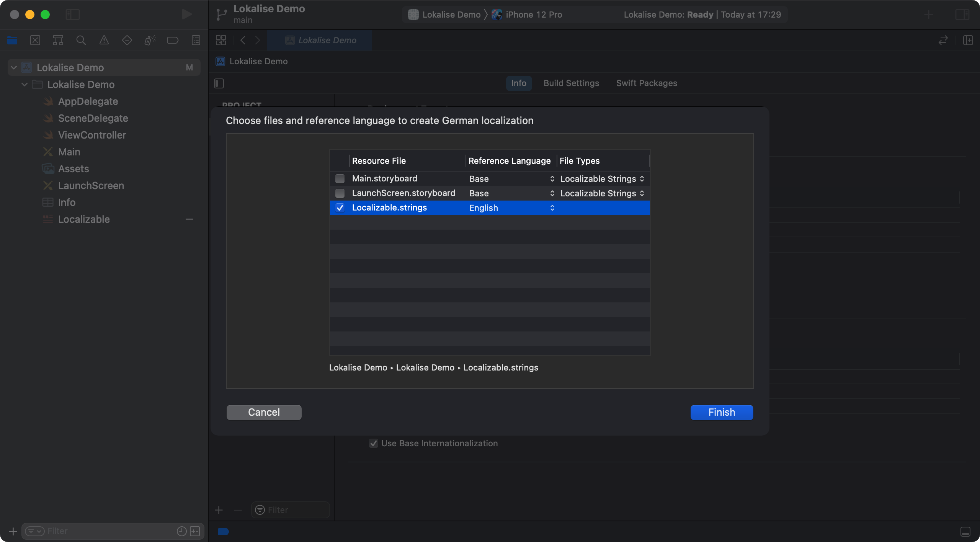The height and width of the screenshot is (542, 980).
Task: Open the Project navigator folder icon
Action: pyautogui.click(x=12, y=40)
